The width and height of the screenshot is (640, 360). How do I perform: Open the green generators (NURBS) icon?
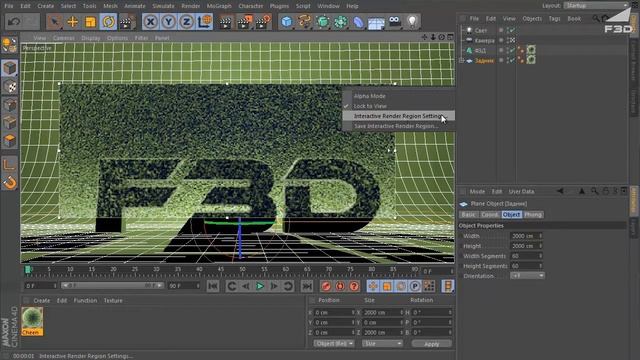click(323, 22)
